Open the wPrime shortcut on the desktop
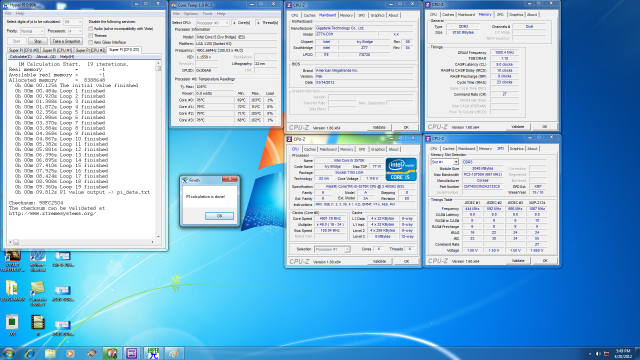 point(38,260)
